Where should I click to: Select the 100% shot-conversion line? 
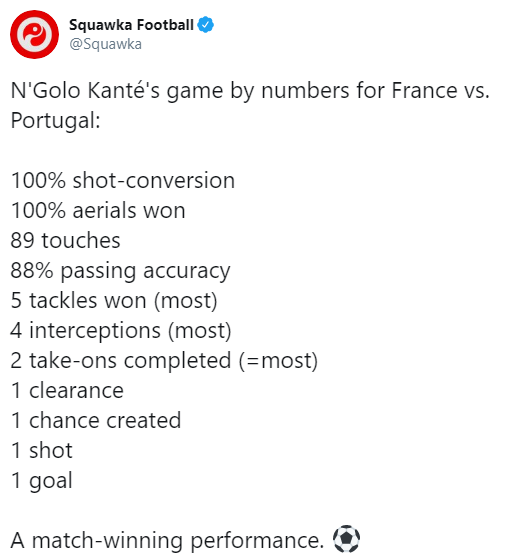[123, 180]
